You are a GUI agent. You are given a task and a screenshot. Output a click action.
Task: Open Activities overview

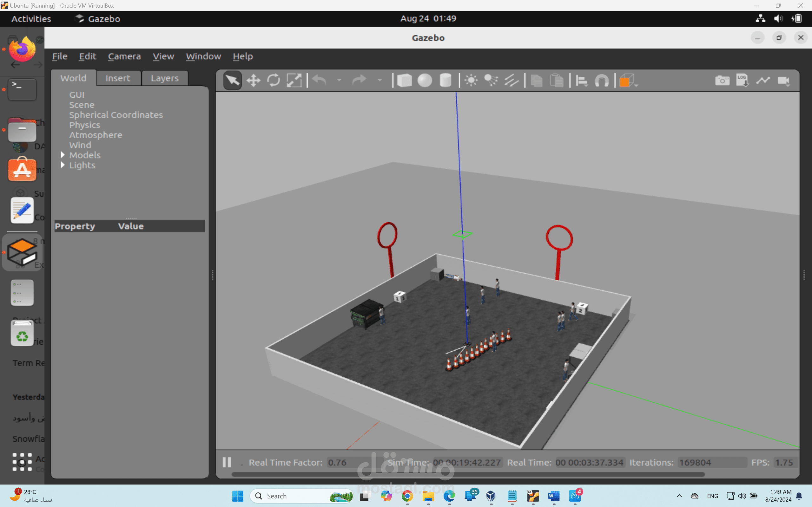[x=31, y=19]
